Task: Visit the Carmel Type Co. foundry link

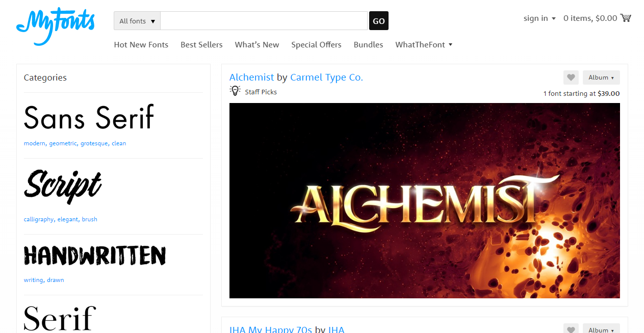Action: coord(326,78)
